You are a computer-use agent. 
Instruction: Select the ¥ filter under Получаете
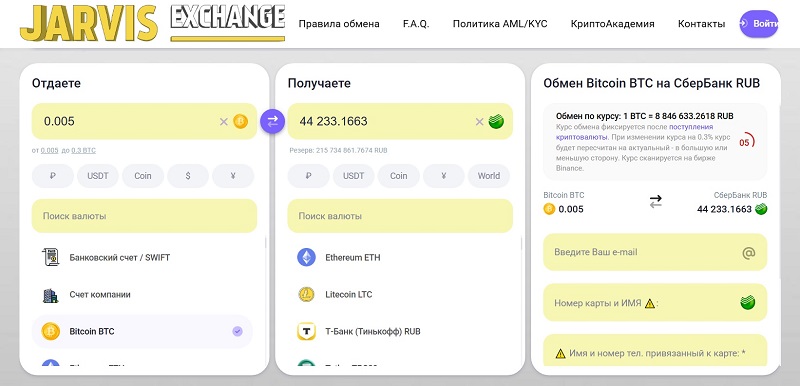coord(443,176)
